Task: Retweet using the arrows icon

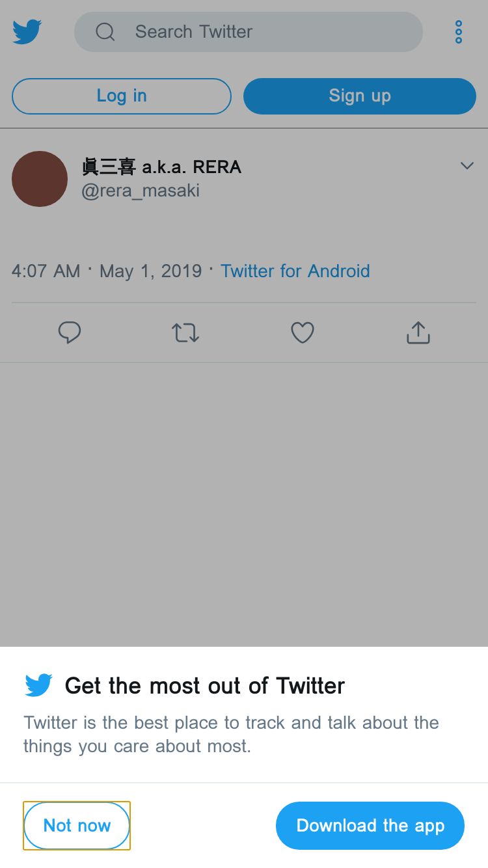Action: [185, 332]
